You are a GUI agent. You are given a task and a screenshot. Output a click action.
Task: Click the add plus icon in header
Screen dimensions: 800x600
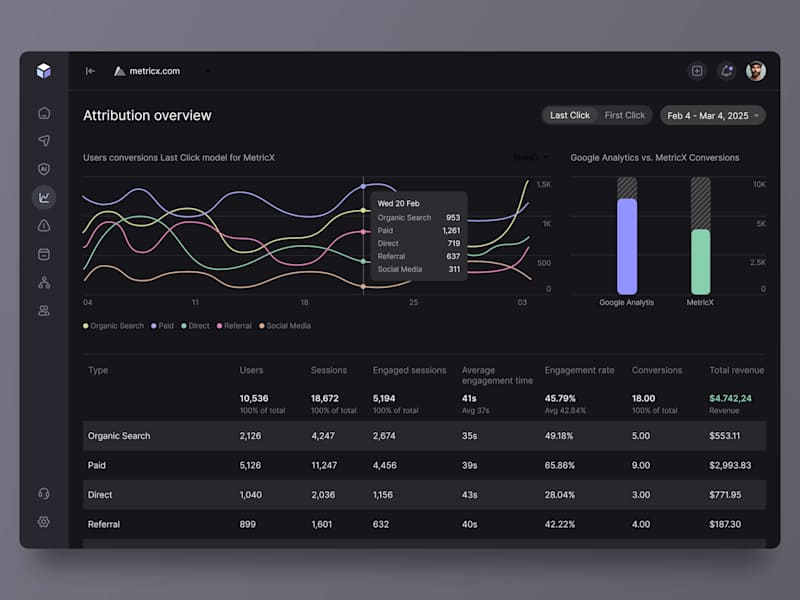(697, 71)
